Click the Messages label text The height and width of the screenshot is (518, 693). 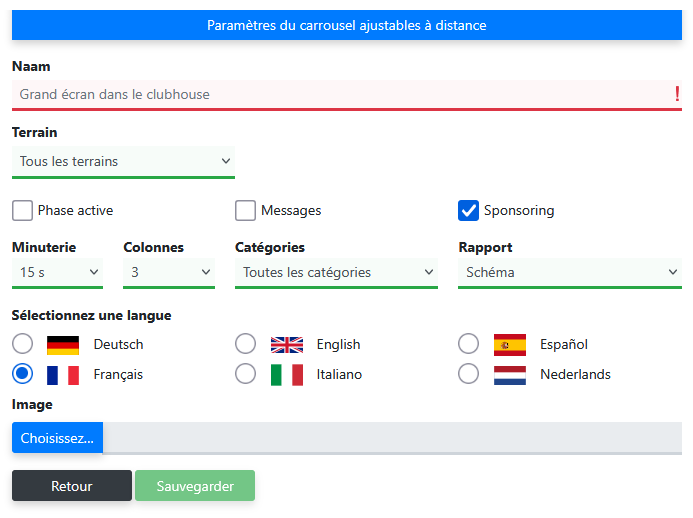point(291,210)
